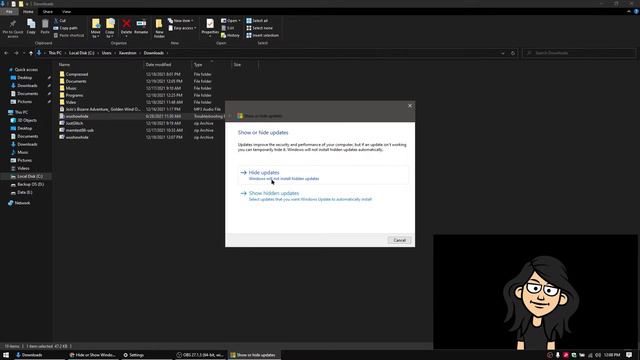
Task: Select Backup OS (D:) drive in sidebar
Action: (30, 184)
